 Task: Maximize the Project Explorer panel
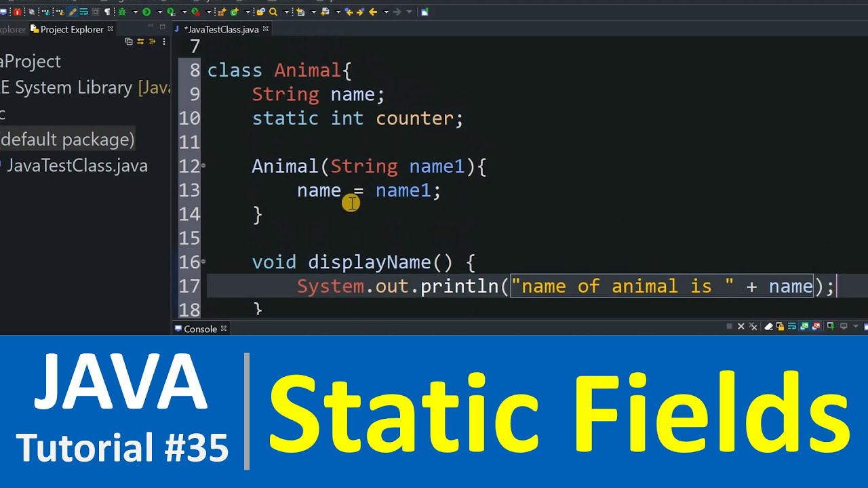click(x=163, y=26)
